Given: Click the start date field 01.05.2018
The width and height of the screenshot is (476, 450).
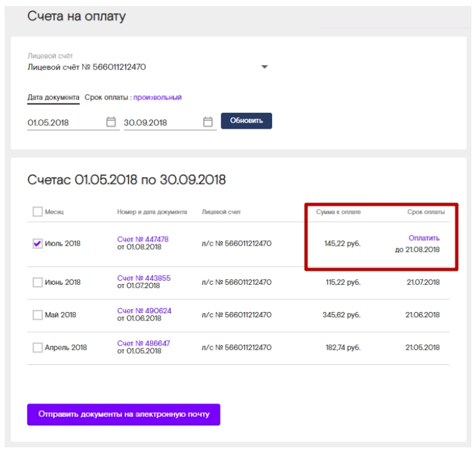Looking at the screenshot, I should (63, 123).
